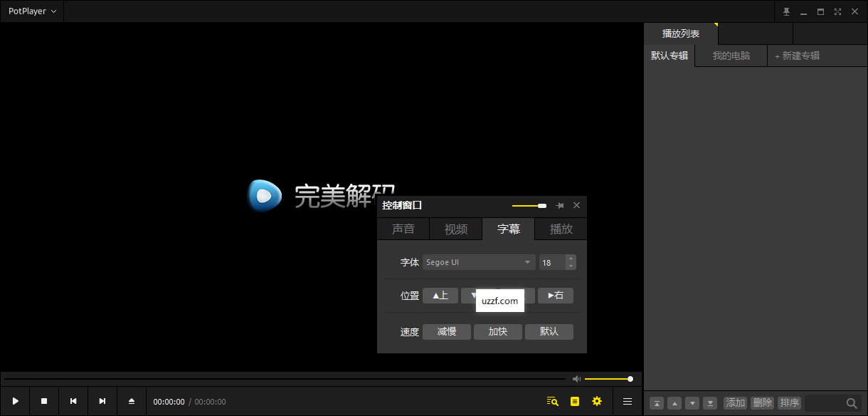The image size is (868, 416).
Task: Click the speaker icon to mute volume
Action: coord(576,378)
